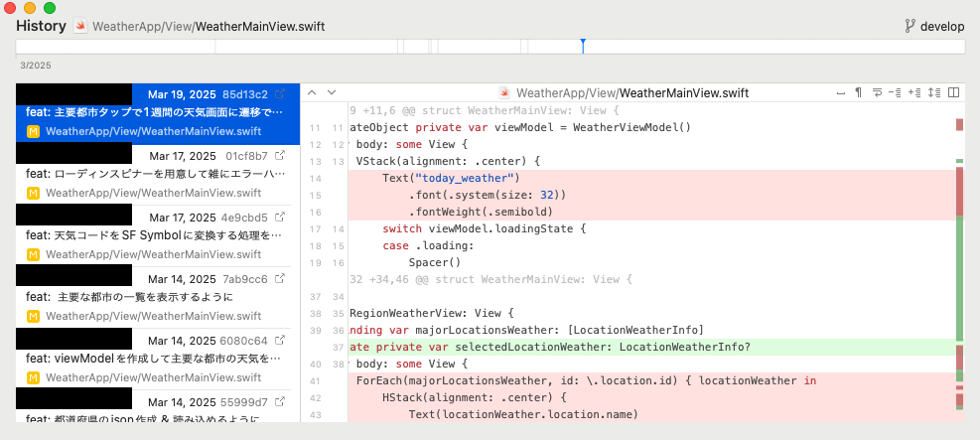Show entire file in diff

pos(934,93)
